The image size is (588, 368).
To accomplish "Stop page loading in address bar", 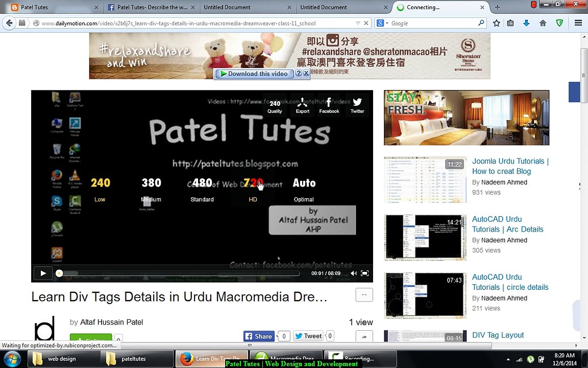I will pos(366,24).
